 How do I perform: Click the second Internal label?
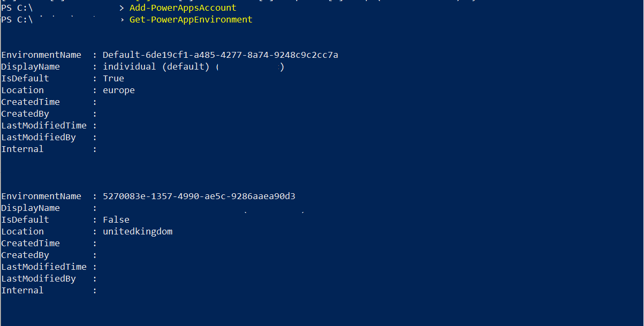22,291
